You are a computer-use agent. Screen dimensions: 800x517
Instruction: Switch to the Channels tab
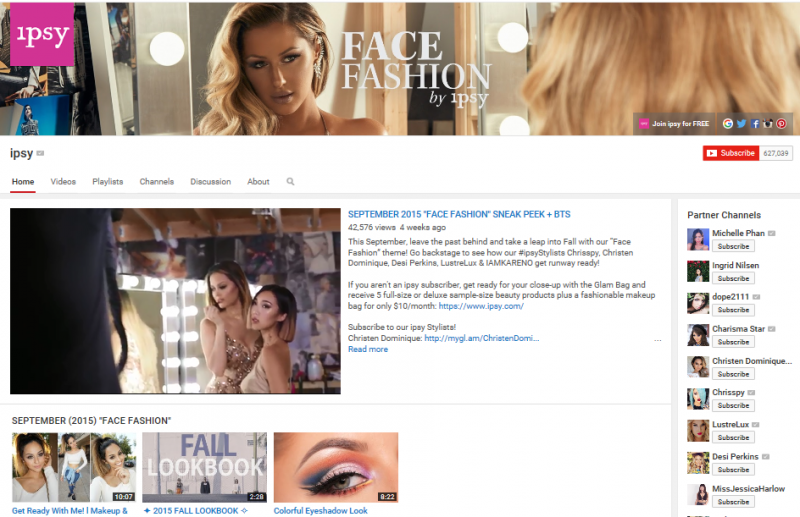click(x=157, y=182)
